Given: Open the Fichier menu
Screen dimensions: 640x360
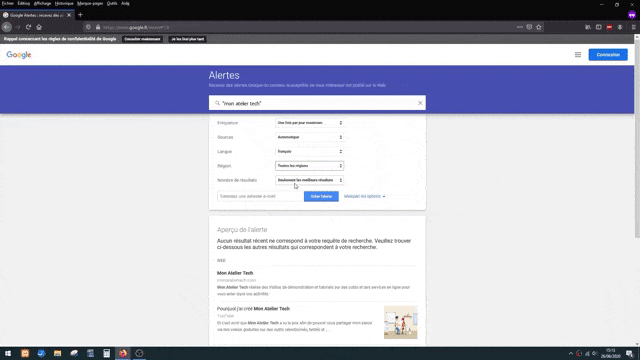Looking at the screenshot, I should point(8,3).
